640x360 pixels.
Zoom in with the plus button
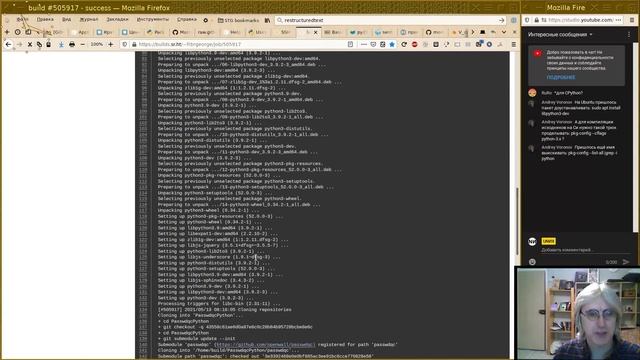click(111, 44)
